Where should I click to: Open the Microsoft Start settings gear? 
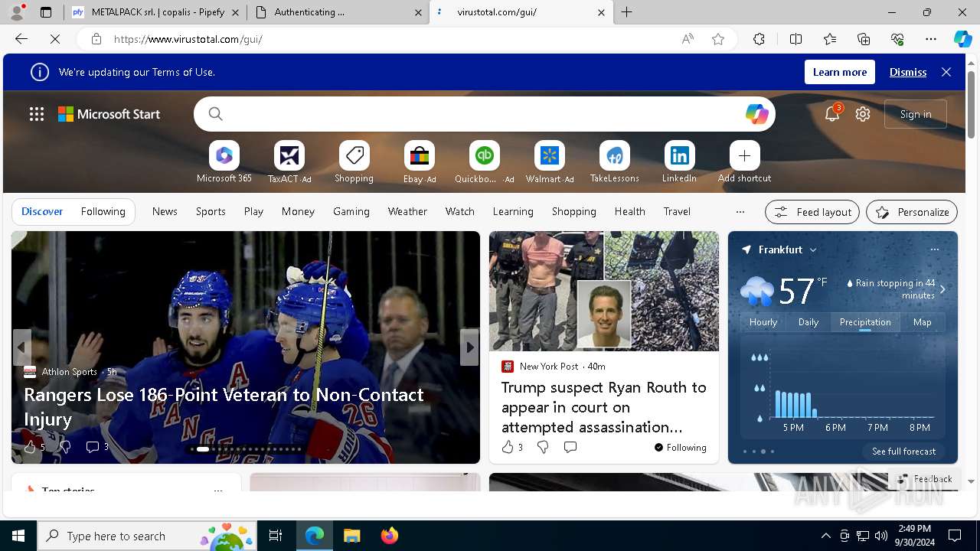click(x=863, y=114)
